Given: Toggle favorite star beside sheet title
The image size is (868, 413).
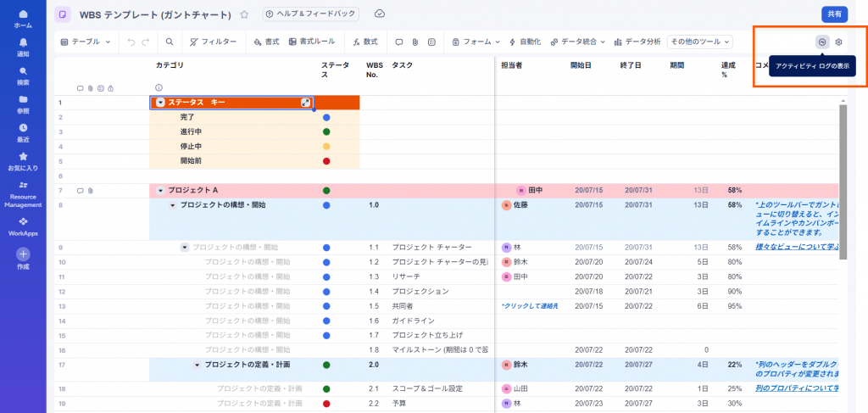Looking at the screenshot, I should (244, 14).
